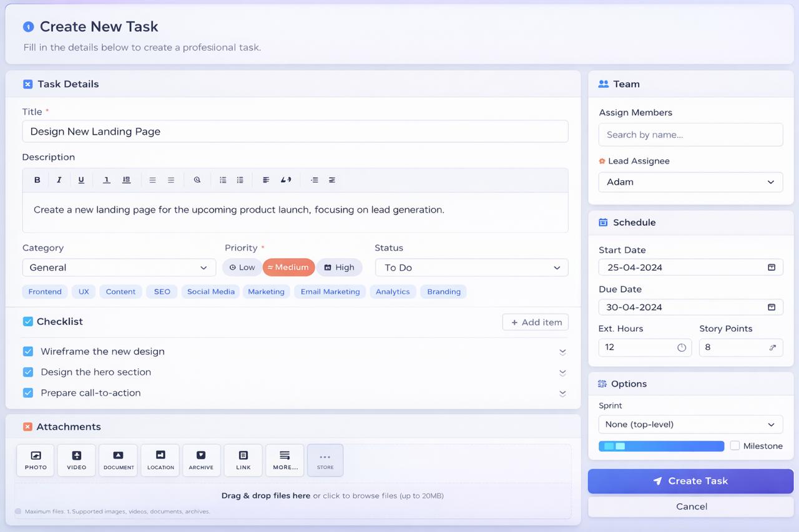
Task: Click the blue progress bar beside Milestone
Action: click(662, 446)
